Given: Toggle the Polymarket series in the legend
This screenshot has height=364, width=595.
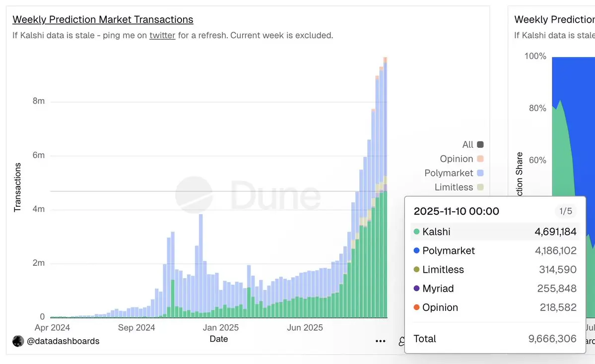Looking at the screenshot, I should (x=454, y=173).
